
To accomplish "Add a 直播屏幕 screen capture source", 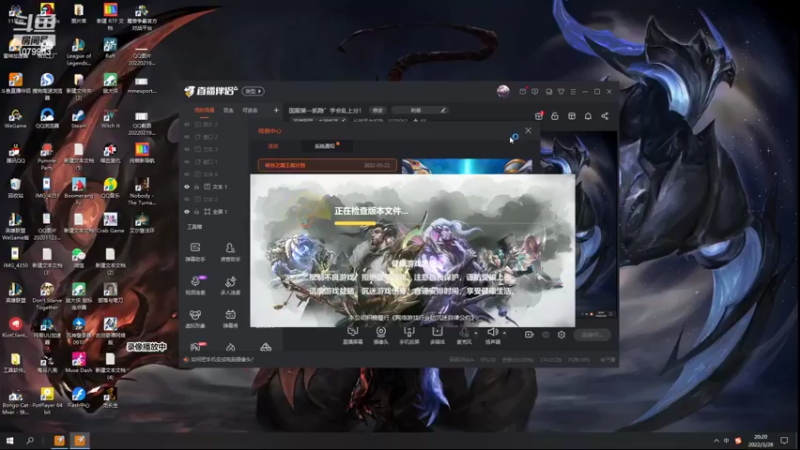I will [x=353, y=335].
